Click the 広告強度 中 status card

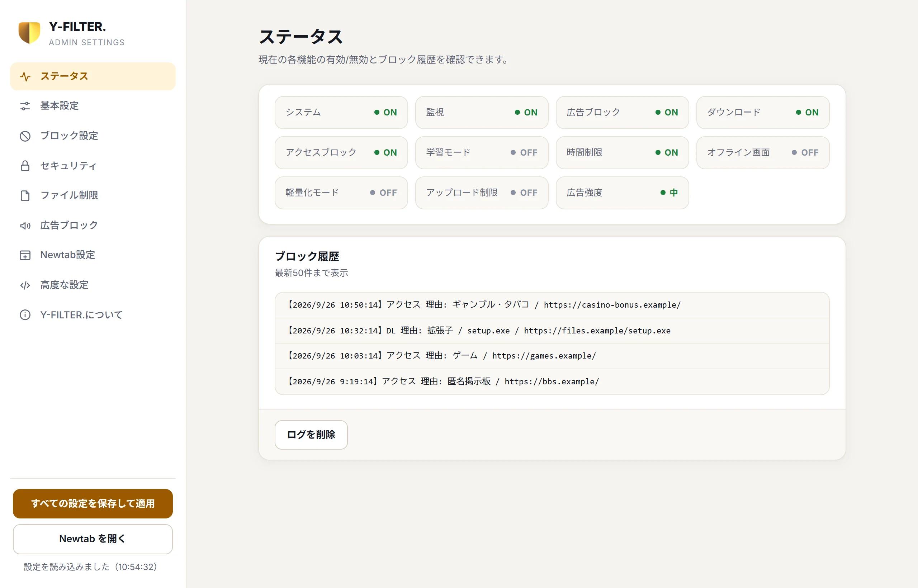click(x=623, y=193)
